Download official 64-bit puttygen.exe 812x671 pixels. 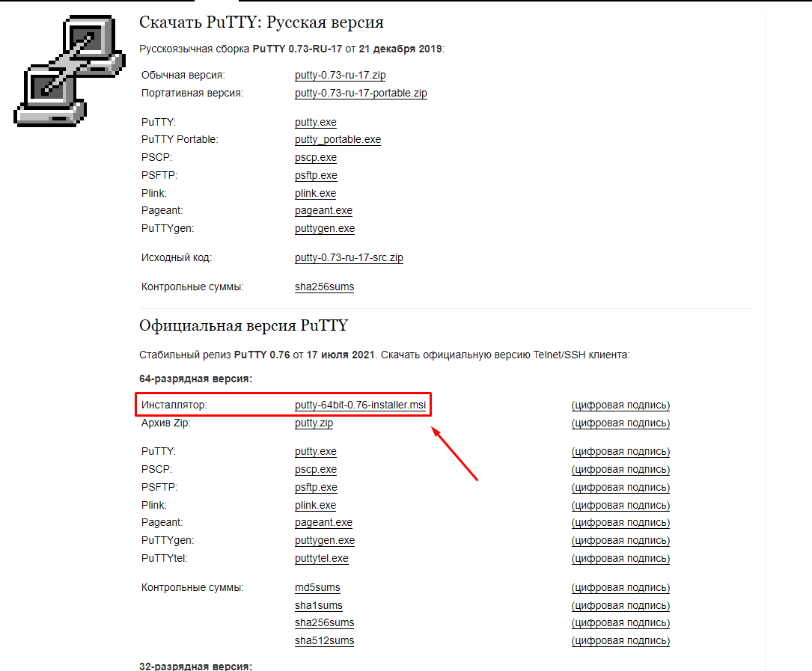(325, 541)
